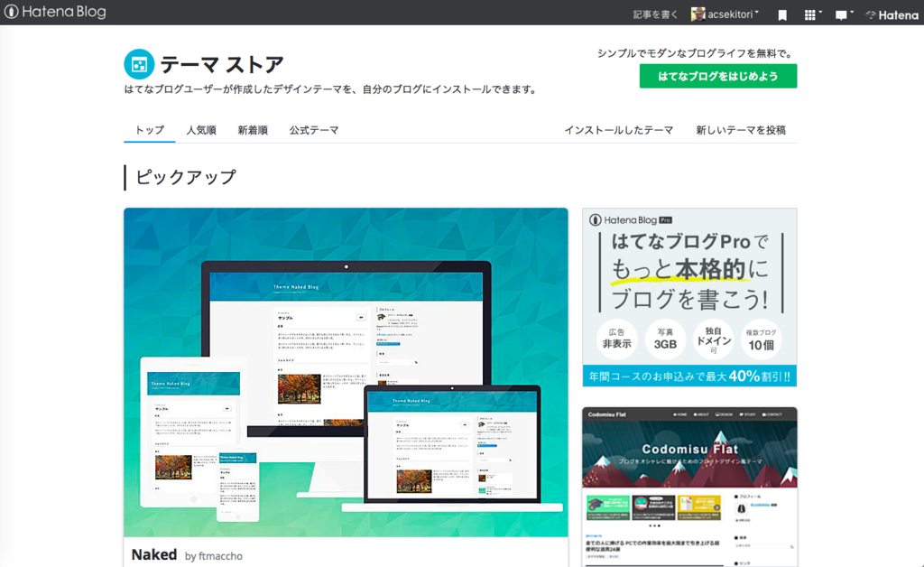Click the テーマ ストア round icon
The height and width of the screenshot is (567, 924).
click(x=139, y=64)
